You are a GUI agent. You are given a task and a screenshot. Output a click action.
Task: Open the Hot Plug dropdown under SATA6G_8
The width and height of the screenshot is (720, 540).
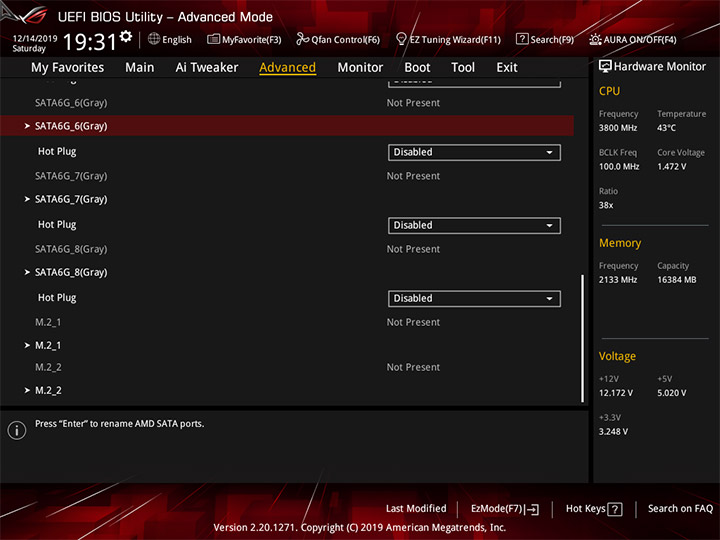(474, 298)
